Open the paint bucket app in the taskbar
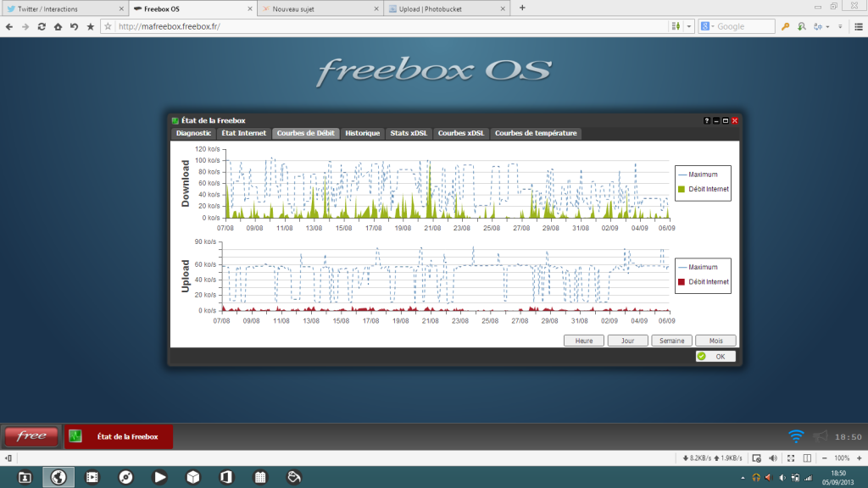The height and width of the screenshot is (488, 868). (294, 477)
